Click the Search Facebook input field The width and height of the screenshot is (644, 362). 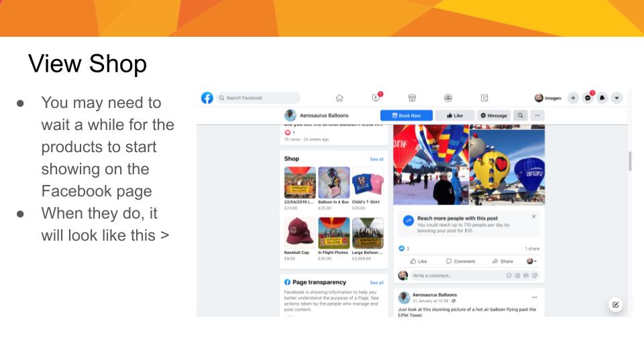258,98
